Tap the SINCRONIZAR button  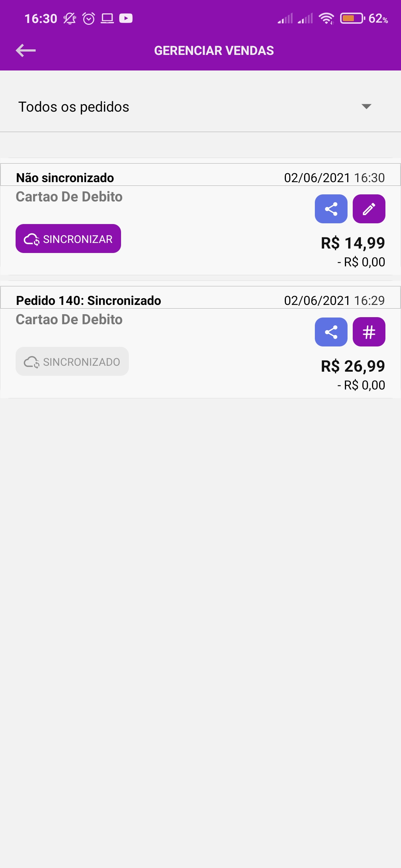coord(68,239)
